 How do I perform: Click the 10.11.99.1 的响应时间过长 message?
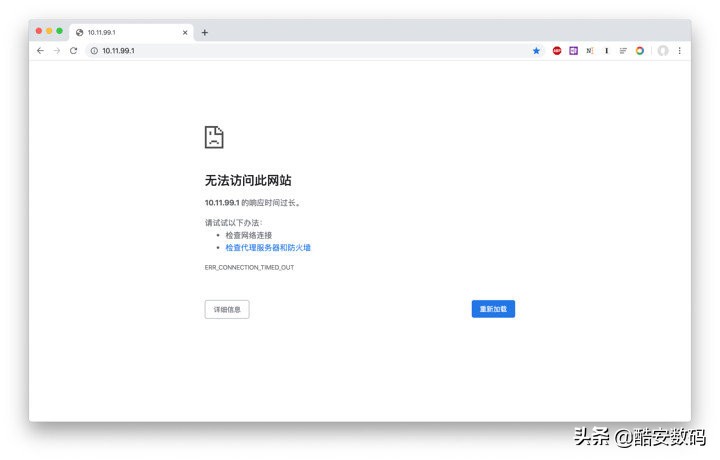[252, 202]
